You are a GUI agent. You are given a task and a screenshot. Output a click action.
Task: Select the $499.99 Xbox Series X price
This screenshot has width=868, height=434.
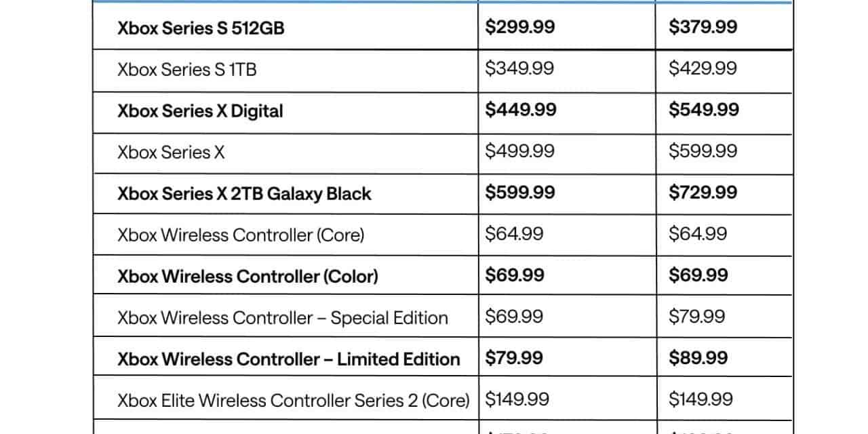point(519,151)
